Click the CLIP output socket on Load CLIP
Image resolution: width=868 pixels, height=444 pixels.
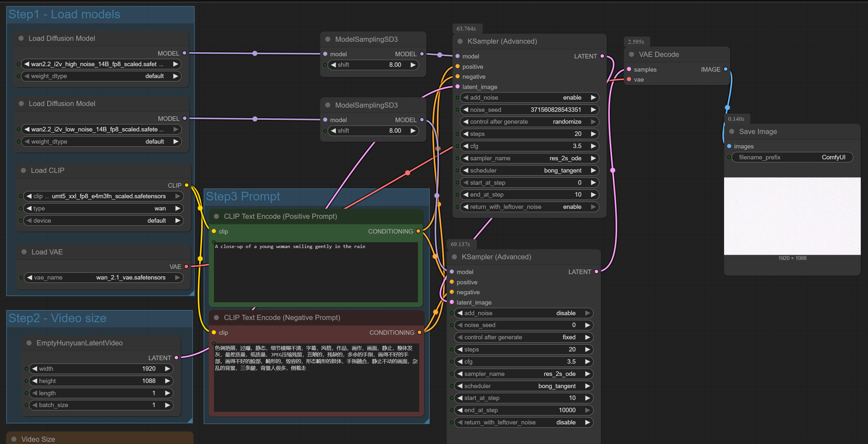click(x=187, y=185)
